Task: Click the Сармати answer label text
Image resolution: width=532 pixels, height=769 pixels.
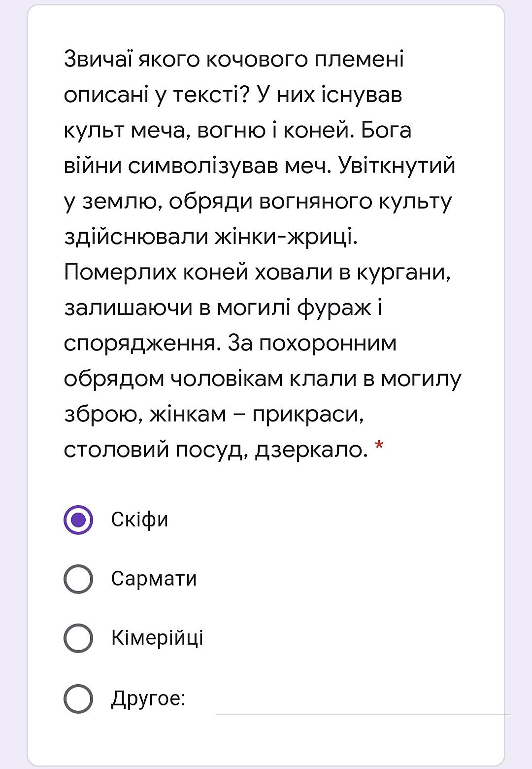Action: (154, 579)
